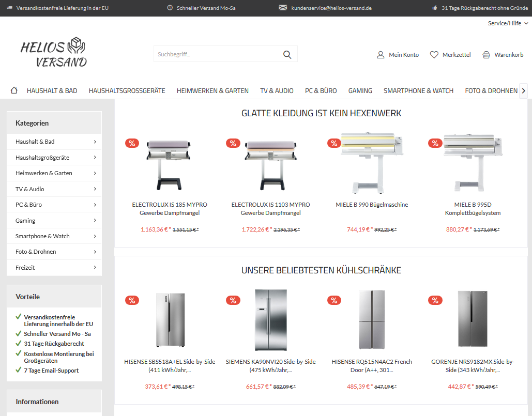The width and height of the screenshot is (532, 416).
Task: Open GAMING top menu
Action: [x=360, y=91]
